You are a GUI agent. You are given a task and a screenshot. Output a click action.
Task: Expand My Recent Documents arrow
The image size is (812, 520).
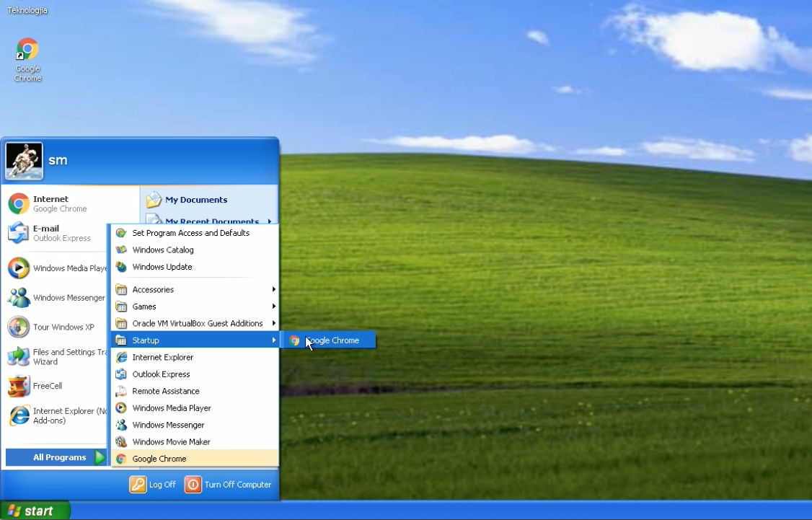coord(270,221)
